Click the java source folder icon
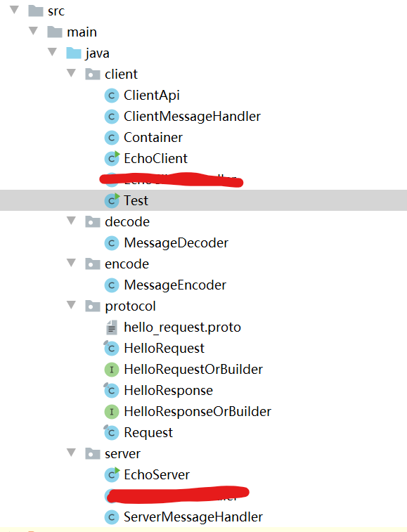Viewport: 407px width, 532px height. (74, 53)
